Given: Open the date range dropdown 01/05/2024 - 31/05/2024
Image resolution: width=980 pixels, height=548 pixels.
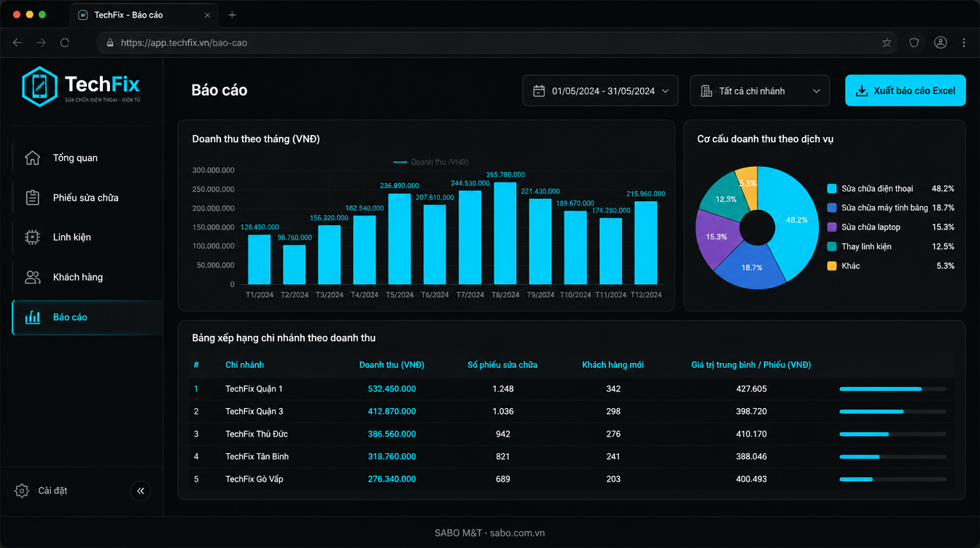Looking at the screenshot, I should [x=600, y=91].
